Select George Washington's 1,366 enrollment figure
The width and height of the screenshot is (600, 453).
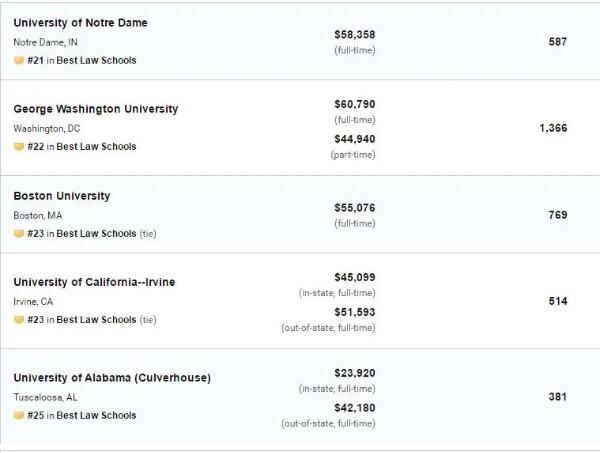(553, 128)
